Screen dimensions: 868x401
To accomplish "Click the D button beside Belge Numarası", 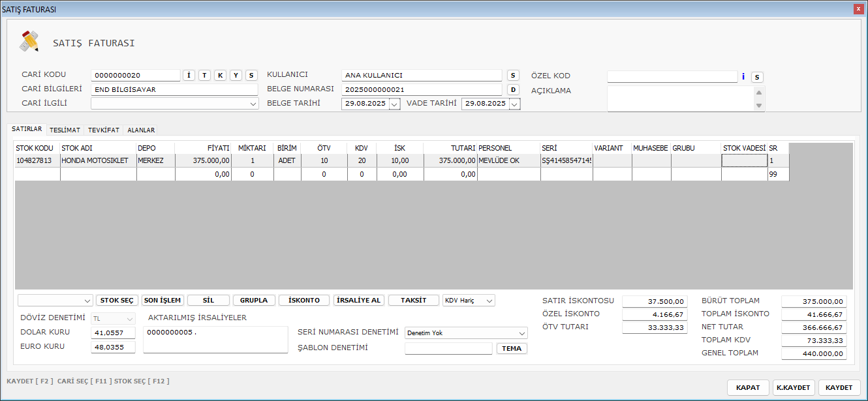I will [x=513, y=90].
